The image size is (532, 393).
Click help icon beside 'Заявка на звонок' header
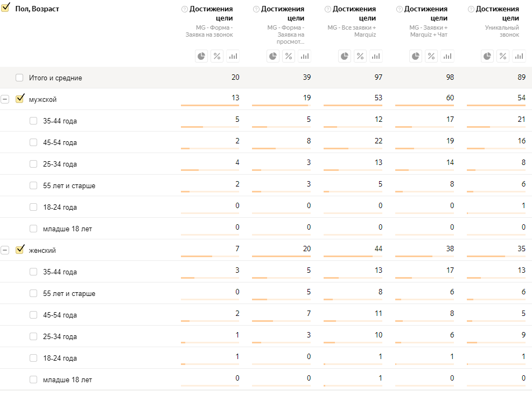[185, 9]
